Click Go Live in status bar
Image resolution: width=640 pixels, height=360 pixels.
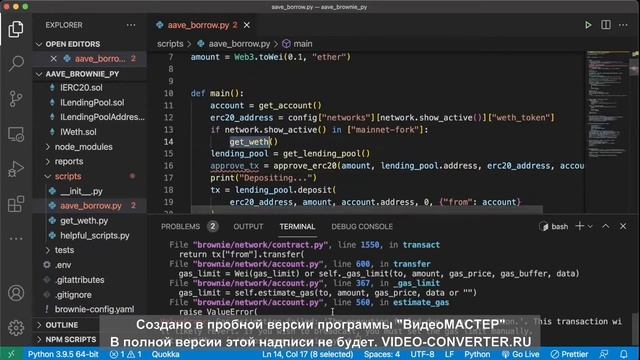(x=520, y=354)
